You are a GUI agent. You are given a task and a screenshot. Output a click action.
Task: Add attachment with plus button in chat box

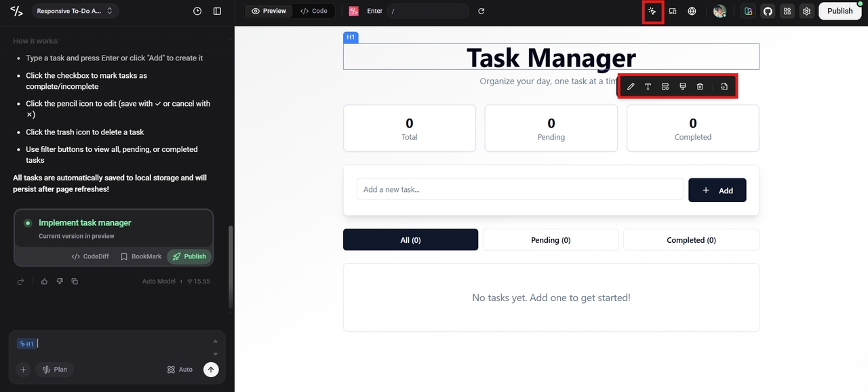[23, 370]
